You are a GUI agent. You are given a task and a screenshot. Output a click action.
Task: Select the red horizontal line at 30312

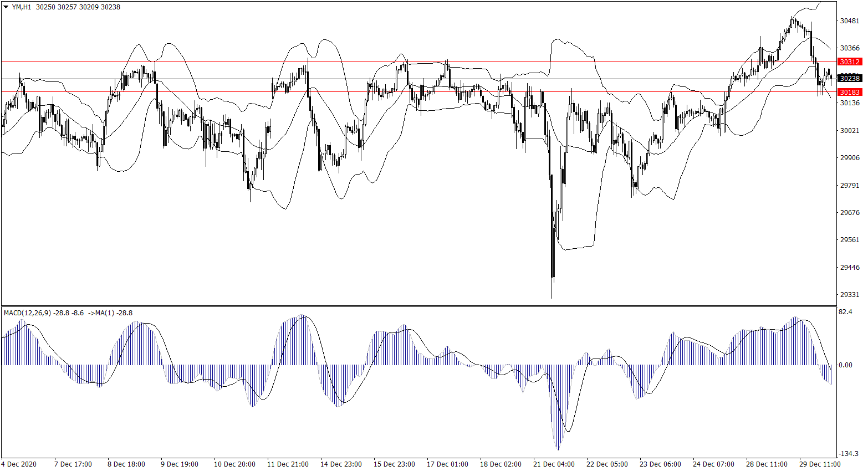[x=388, y=61]
